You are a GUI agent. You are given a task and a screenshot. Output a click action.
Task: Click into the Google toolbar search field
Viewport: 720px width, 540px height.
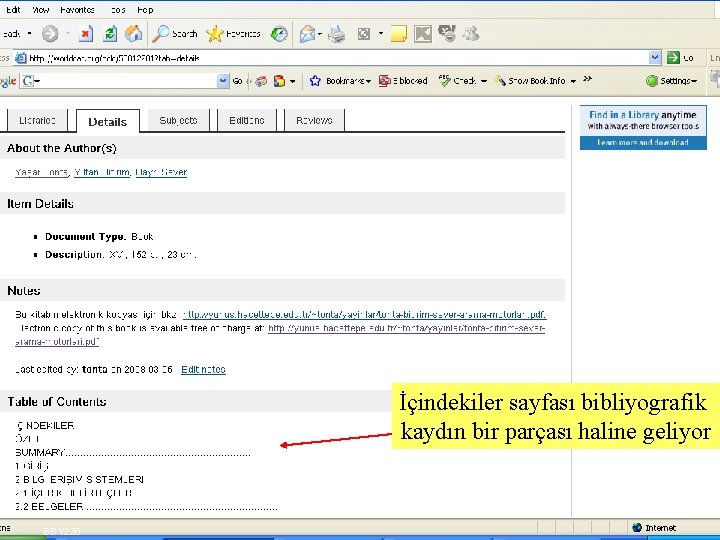[126, 81]
